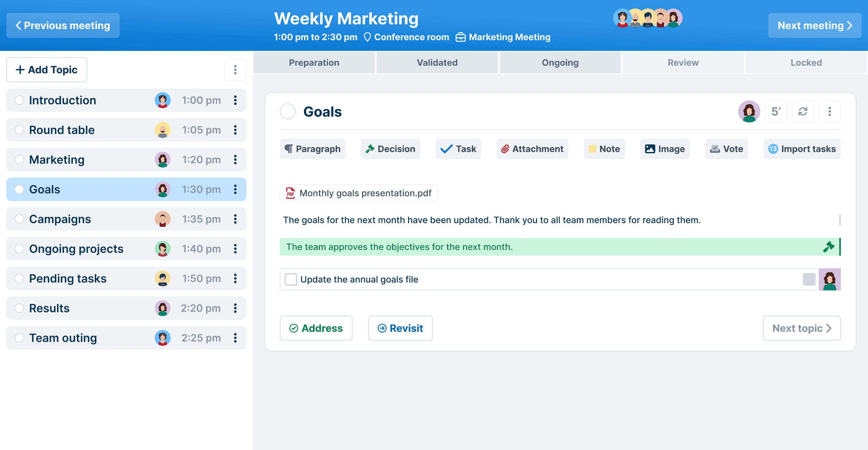Mark the Introduction topic as done
This screenshot has width=868, height=450.
pyautogui.click(x=19, y=100)
